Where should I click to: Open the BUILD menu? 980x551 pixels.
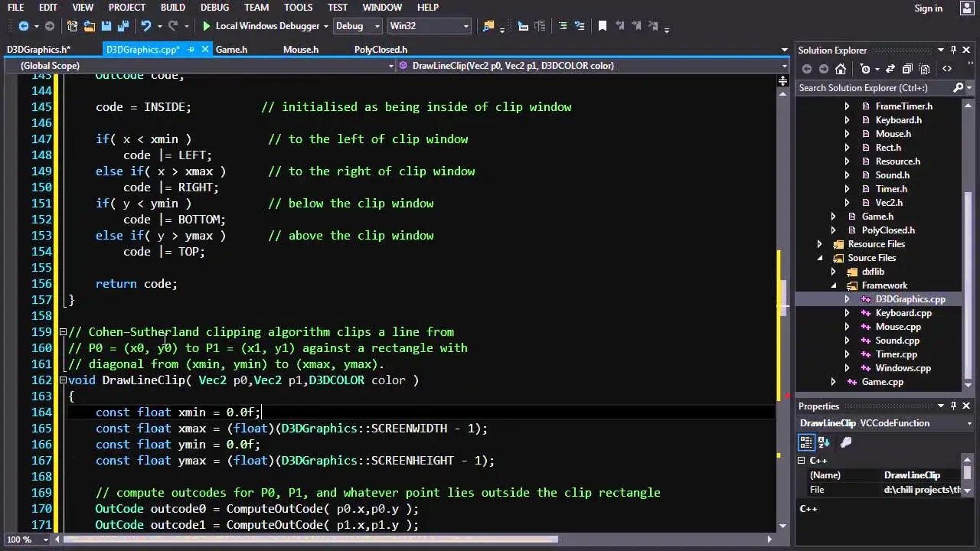(x=172, y=7)
